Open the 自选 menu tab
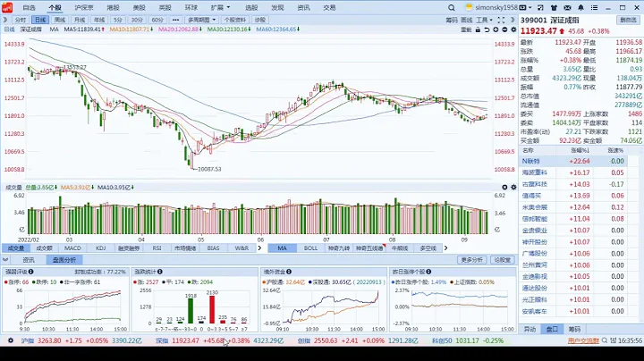The height and width of the screenshot is (361, 644). tap(29, 8)
